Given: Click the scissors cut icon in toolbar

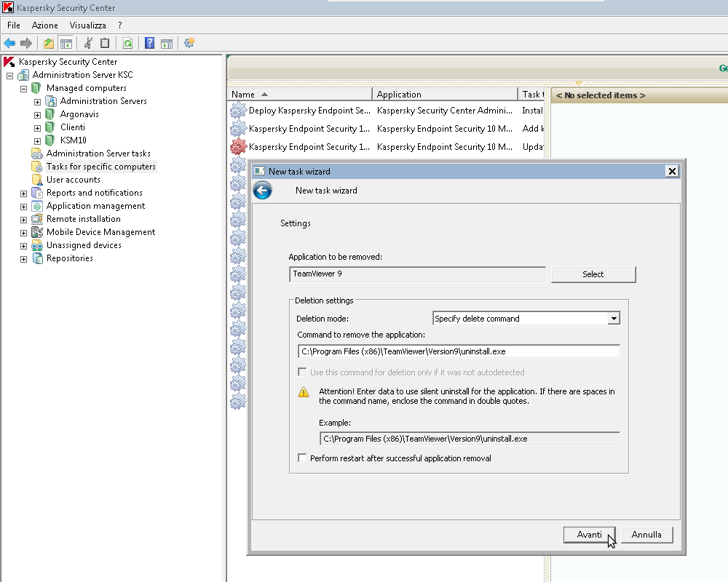Looking at the screenshot, I should tap(88, 43).
